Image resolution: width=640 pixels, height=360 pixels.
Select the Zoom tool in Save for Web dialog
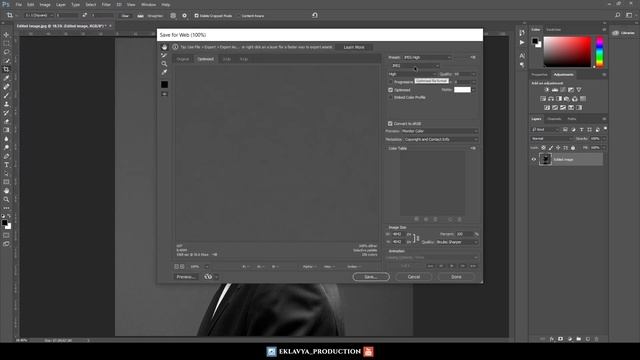pos(164,64)
